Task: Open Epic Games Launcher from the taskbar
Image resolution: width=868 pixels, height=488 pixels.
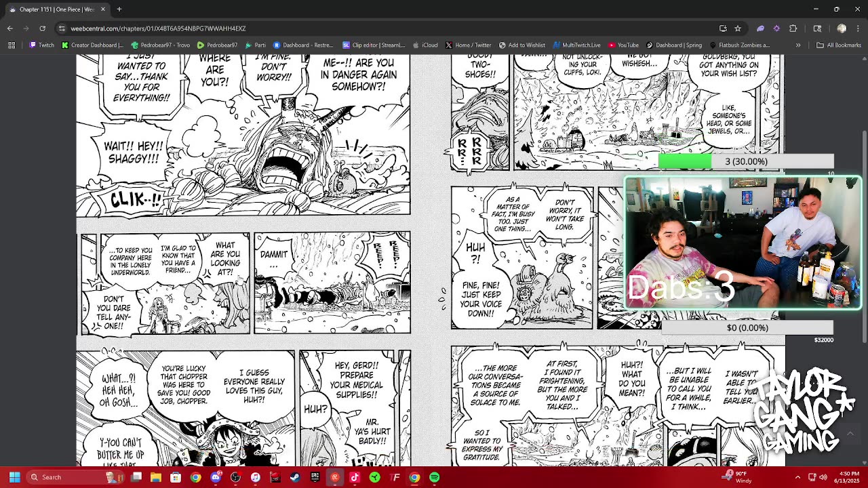Action: 315,477
